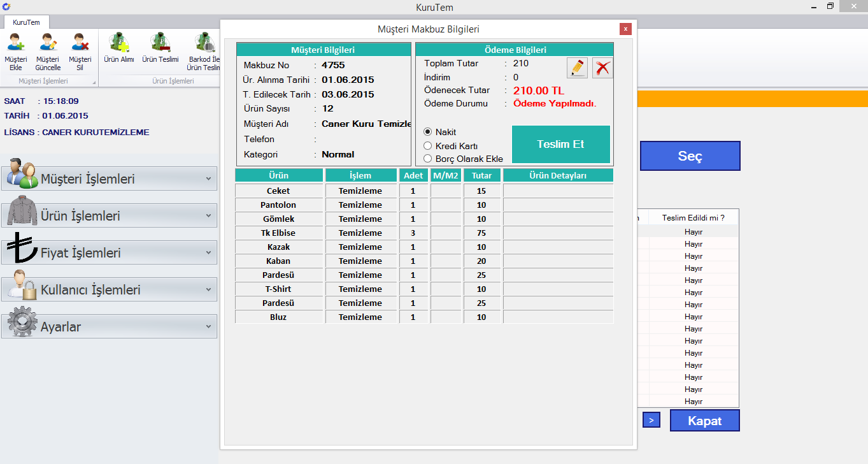Select the Nakit payment option
The width and height of the screenshot is (868, 464).
pos(428,132)
